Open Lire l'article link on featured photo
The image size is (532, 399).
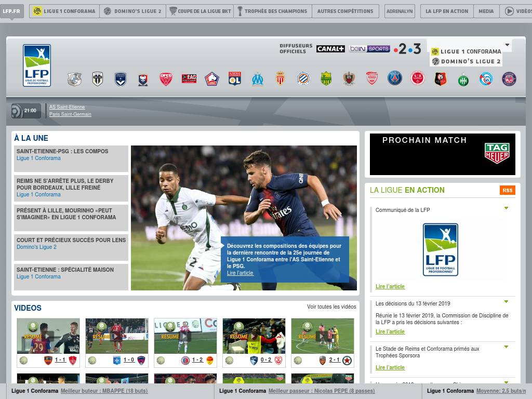tap(240, 273)
